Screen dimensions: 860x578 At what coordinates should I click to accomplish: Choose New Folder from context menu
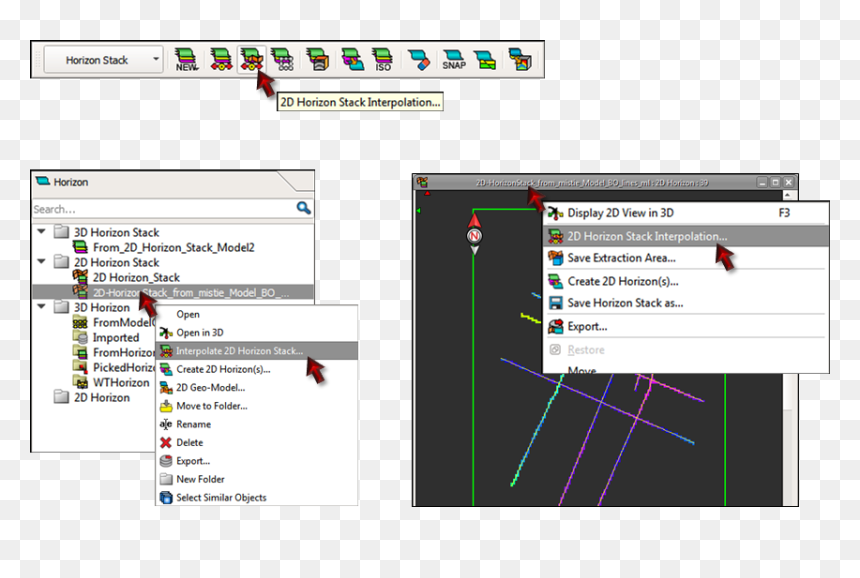click(257, 479)
